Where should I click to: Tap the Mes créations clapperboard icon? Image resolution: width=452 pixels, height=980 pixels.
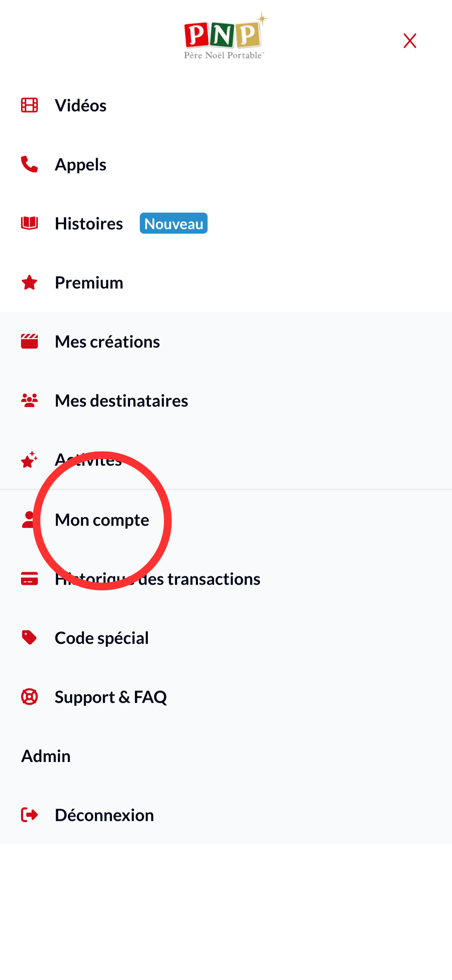click(x=29, y=341)
